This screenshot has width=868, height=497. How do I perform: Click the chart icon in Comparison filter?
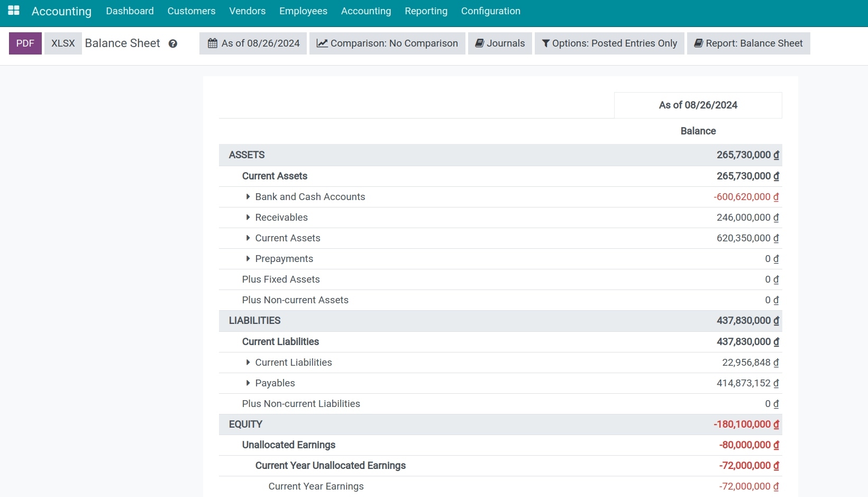point(322,43)
